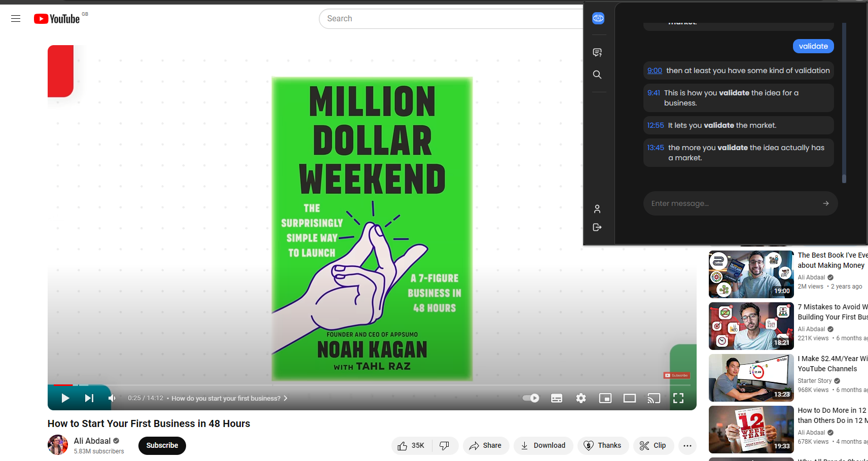The image size is (868, 461).
Task: Open '7 Mistakes to Avoid' video title
Action: [x=833, y=312]
